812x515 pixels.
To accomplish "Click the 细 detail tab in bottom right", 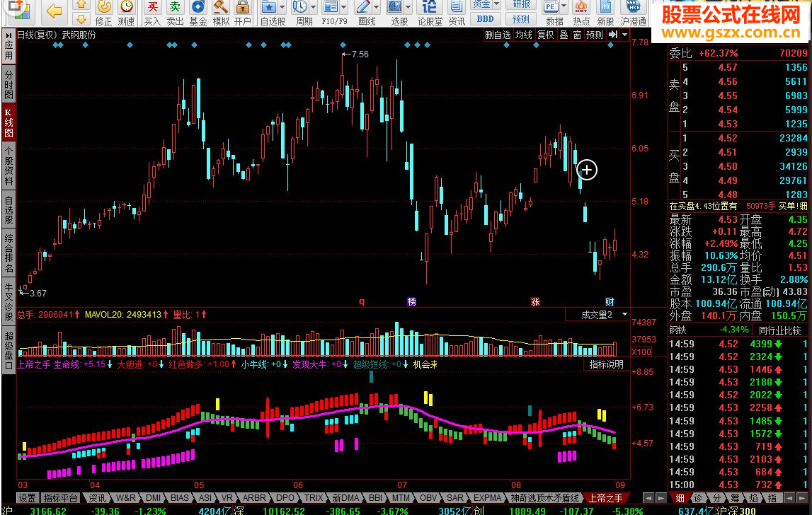I will (680, 498).
